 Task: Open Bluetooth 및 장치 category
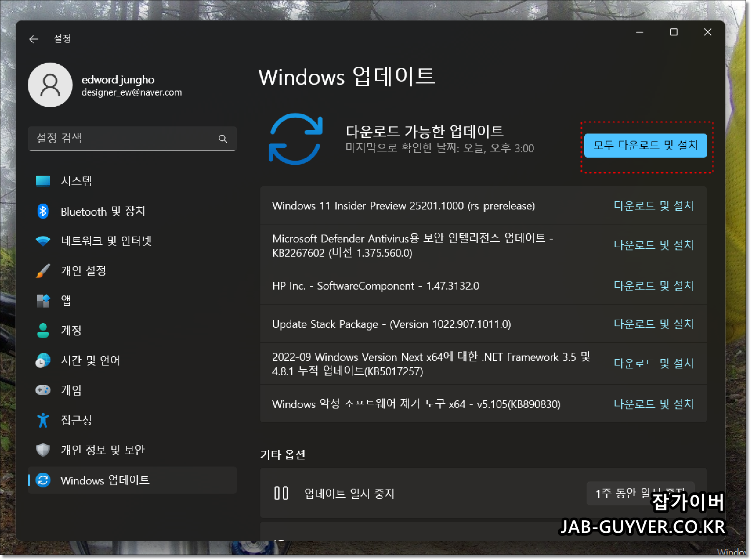(x=132, y=211)
